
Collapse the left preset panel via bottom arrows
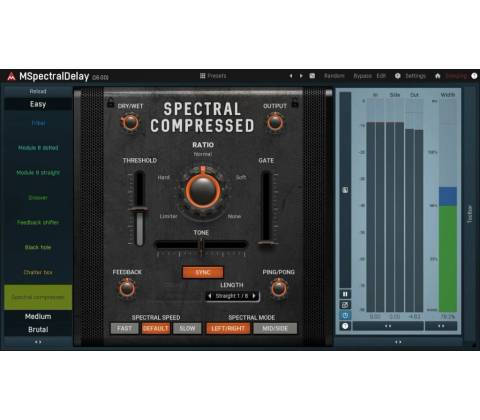(x=38, y=342)
